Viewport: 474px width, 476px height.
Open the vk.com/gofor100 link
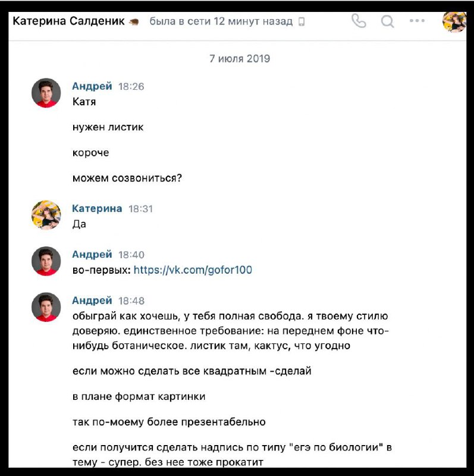click(x=193, y=270)
